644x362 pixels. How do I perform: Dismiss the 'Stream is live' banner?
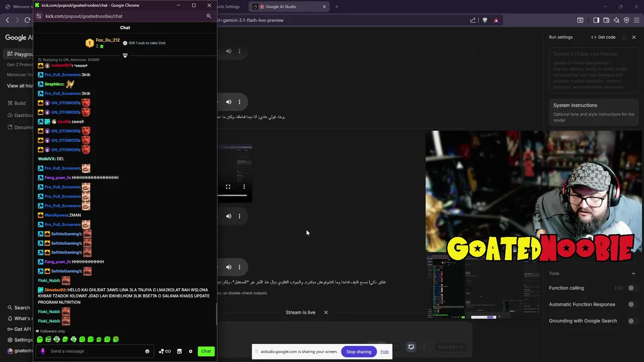[326, 312]
